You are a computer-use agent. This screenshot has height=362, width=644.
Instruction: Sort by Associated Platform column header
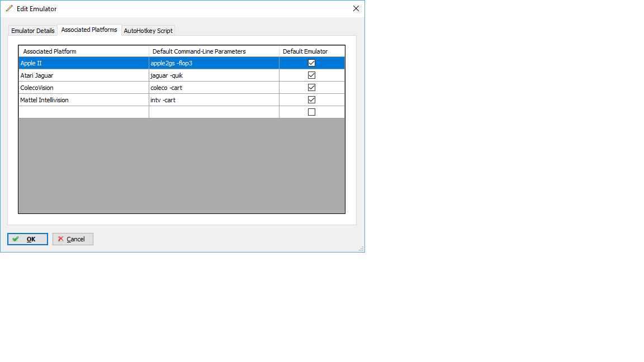pyautogui.click(x=84, y=51)
